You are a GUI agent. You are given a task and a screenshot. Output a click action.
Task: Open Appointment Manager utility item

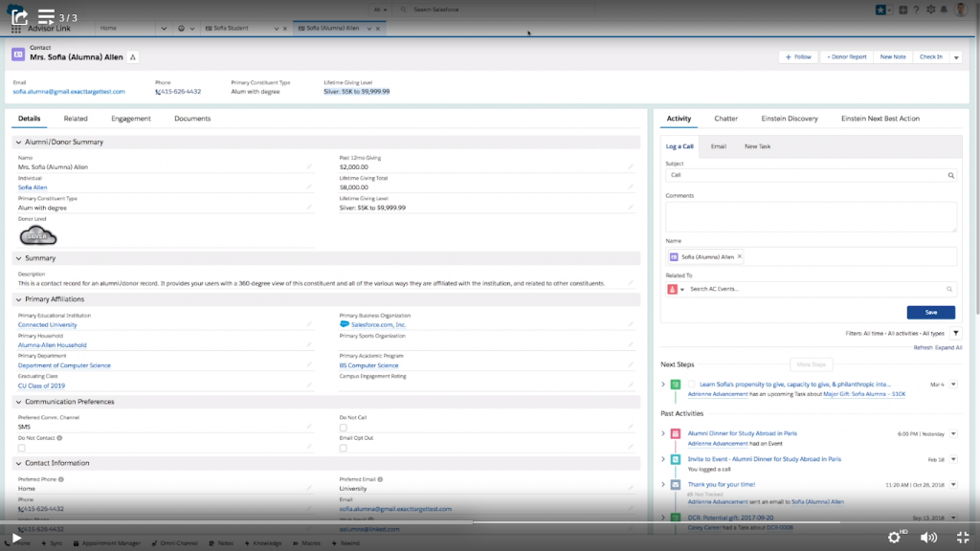click(107, 543)
